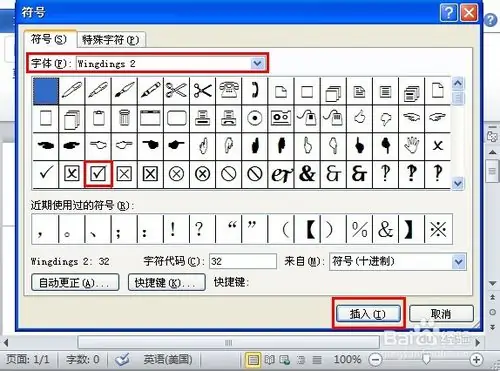Image resolution: width=500 pixels, height=371 pixels.
Task: Switch to full screen reading view
Action: pyautogui.click(x=270, y=360)
